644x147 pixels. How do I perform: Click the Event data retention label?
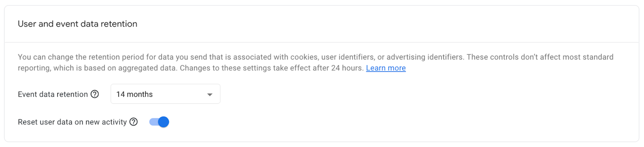53,94
